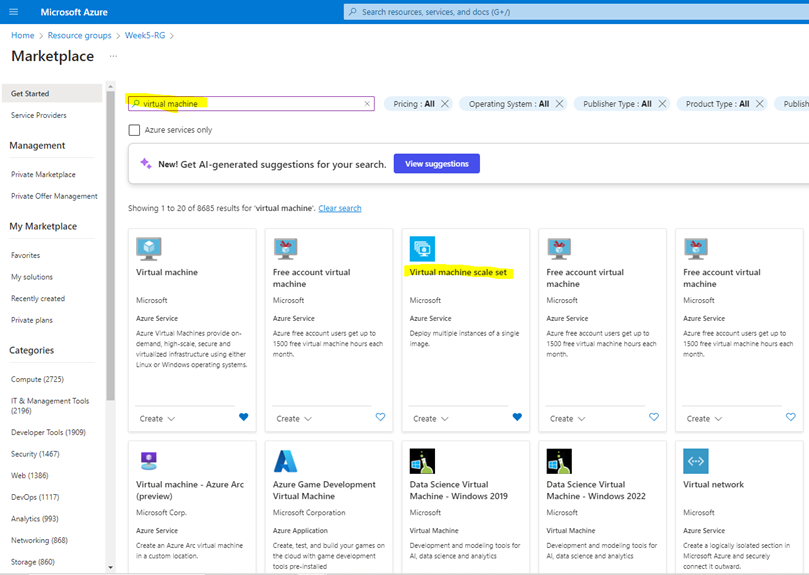Click the Azure Game Development Virtual Machine icon
The image size is (809, 575).
coord(285,461)
